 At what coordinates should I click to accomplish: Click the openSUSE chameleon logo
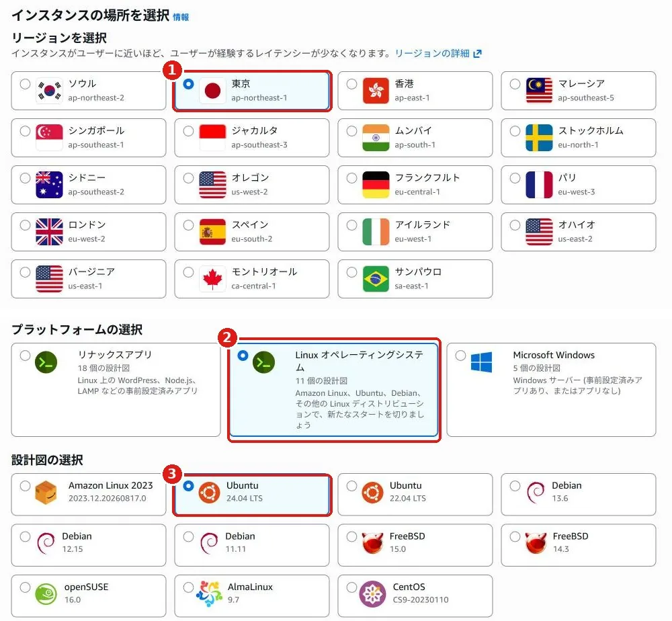(x=46, y=594)
